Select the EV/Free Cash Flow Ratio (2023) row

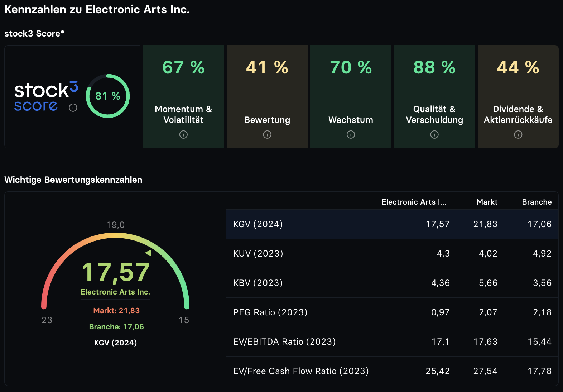coord(392,371)
